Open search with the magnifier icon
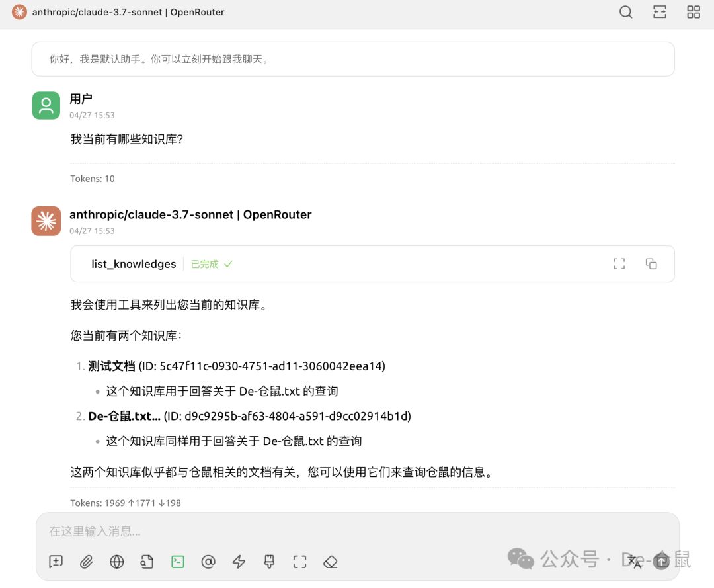714x588 pixels. tap(625, 12)
